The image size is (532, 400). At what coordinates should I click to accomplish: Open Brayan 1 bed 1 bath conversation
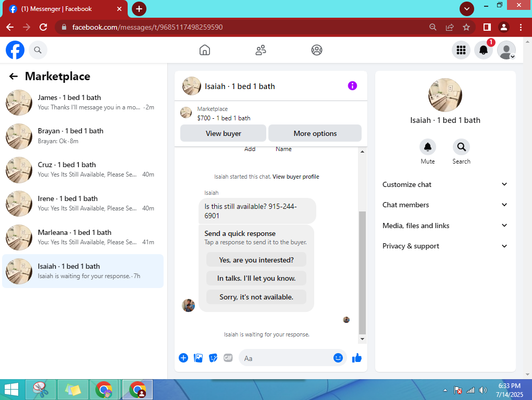click(83, 136)
